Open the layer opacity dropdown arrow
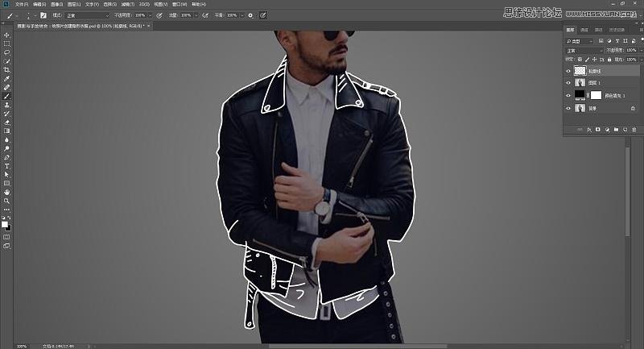The width and height of the screenshot is (644, 349). tap(640, 50)
